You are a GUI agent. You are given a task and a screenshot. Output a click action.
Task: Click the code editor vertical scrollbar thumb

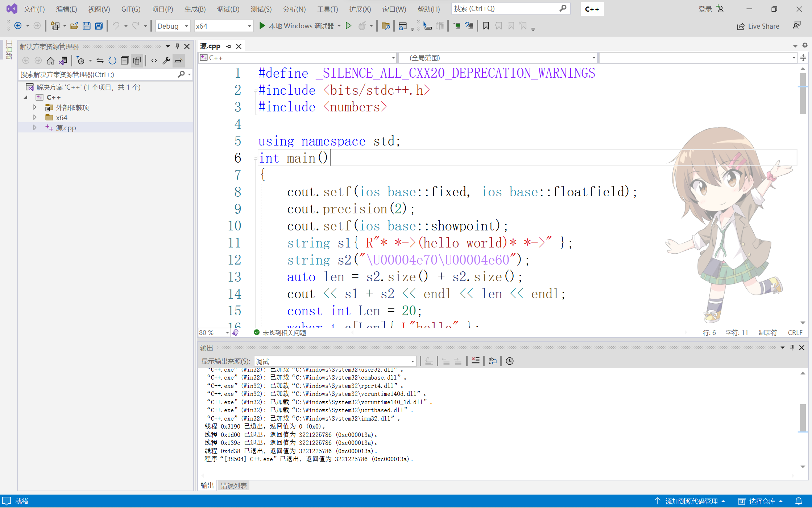(x=803, y=94)
